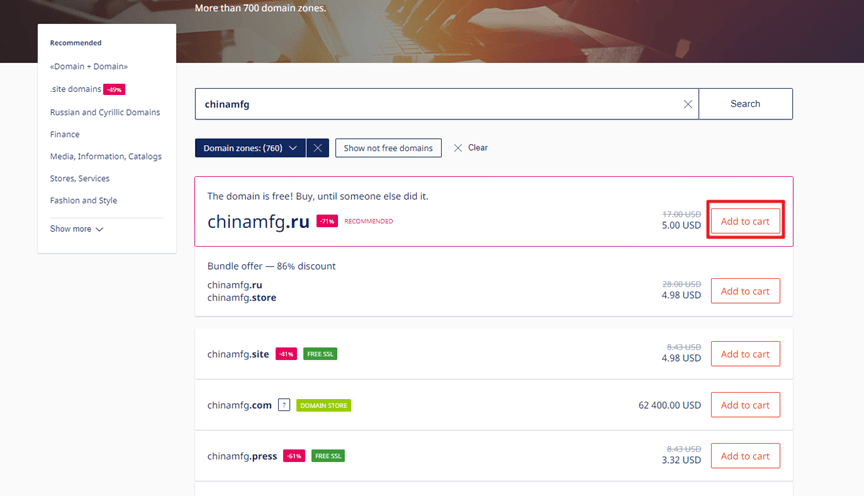Screen dimensions: 864x496
Task: Select Fashion and Style category
Action: click(83, 201)
